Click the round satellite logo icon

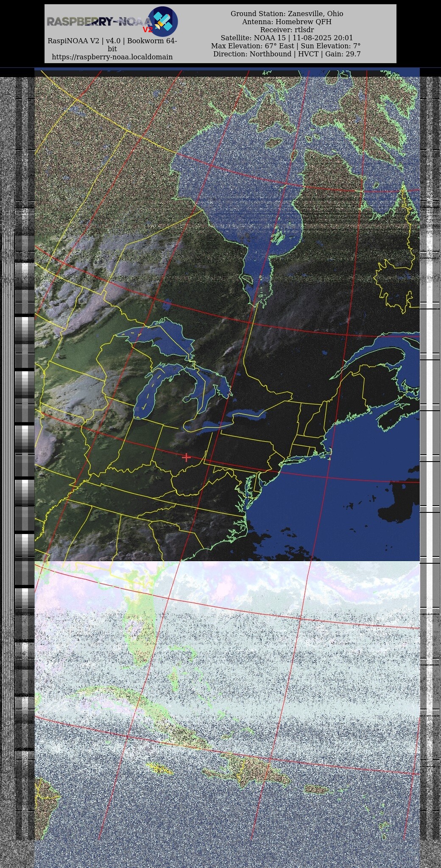coord(162,21)
